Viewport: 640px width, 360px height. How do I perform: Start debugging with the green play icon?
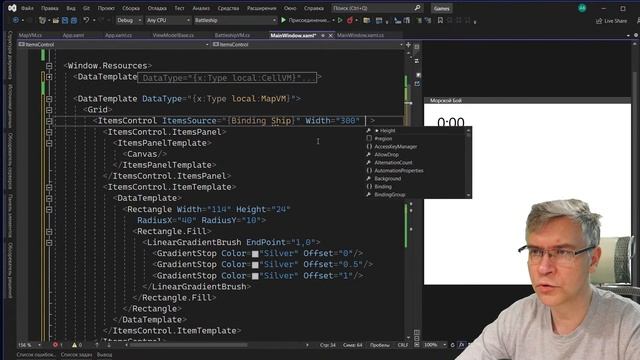[x=283, y=20]
